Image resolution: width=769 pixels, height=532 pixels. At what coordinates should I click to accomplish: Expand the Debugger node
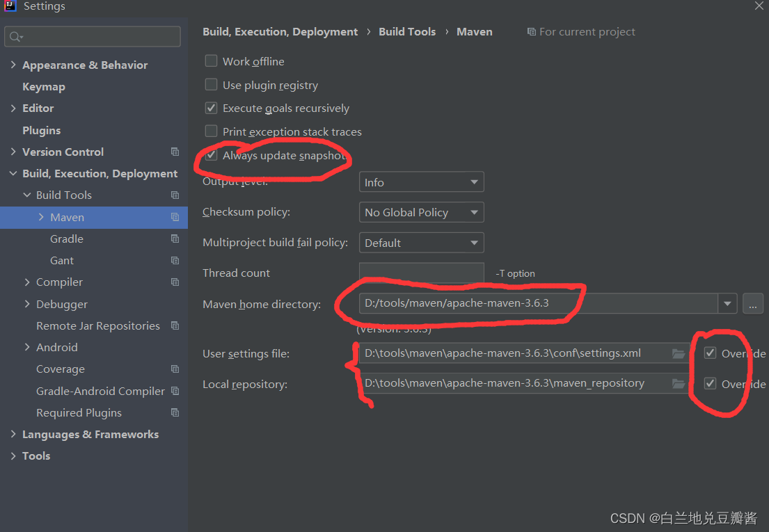click(27, 304)
